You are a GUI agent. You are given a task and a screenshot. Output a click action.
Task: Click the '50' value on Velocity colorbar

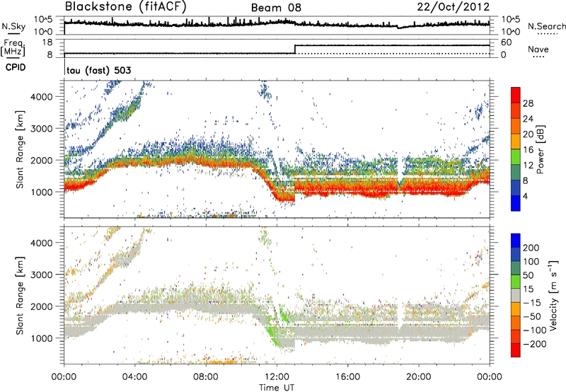click(x=528, y=275)
